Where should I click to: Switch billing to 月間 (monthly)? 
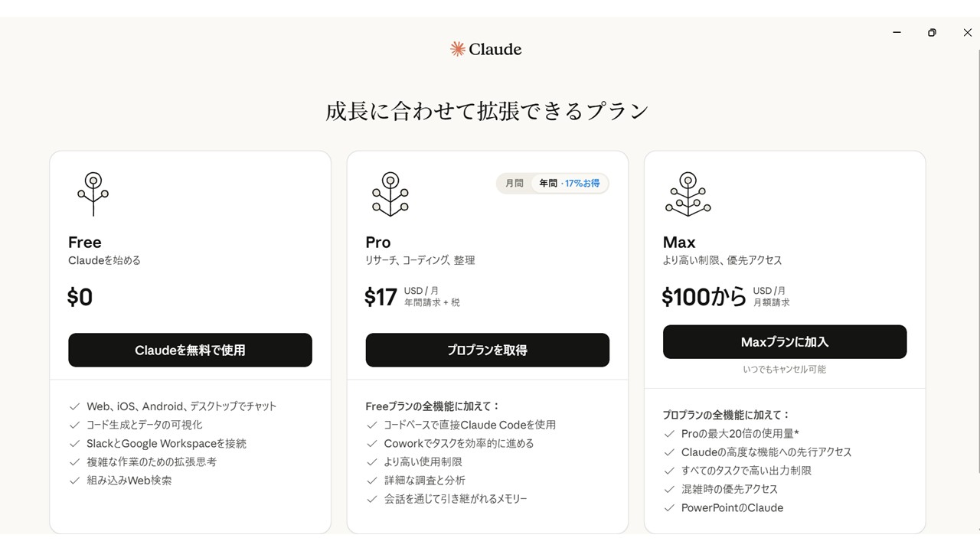tap(514, 184)
